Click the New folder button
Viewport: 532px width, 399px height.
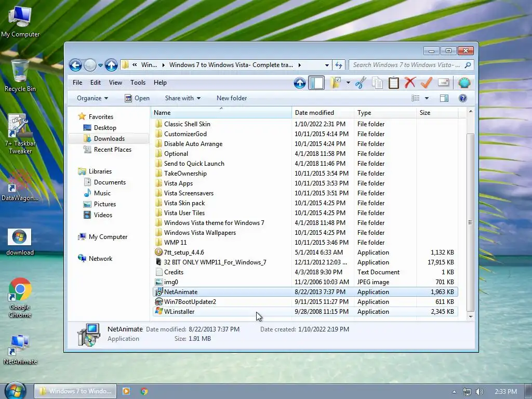point(232,98)
